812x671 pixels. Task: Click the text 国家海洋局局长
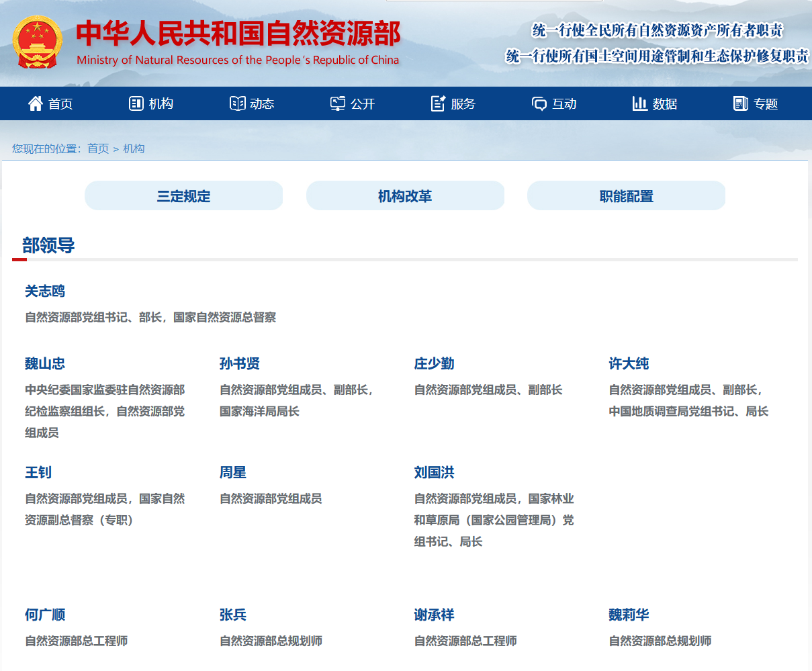(259, 411)
